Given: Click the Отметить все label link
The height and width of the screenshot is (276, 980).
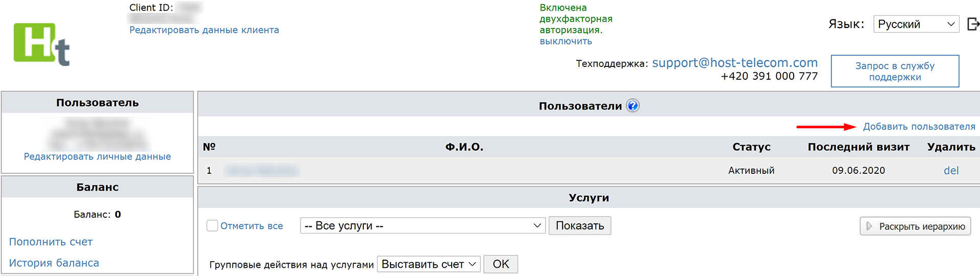Looking at the screenshot, I should click(252, 226).
